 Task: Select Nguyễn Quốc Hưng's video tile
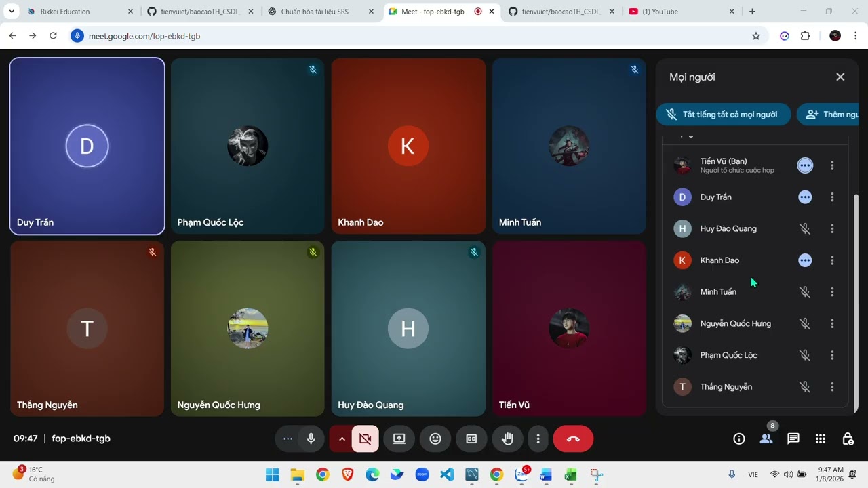[248, 329]
